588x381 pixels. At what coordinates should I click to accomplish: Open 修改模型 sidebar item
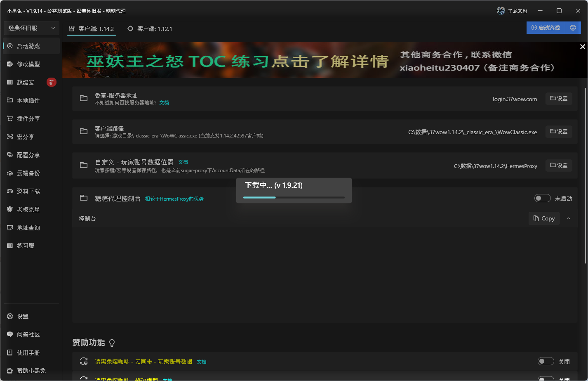31,64
